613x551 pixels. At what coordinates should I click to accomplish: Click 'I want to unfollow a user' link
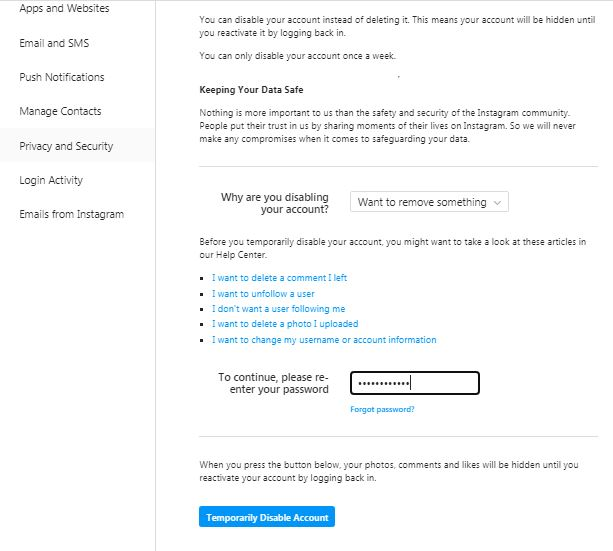tap(263, 294)
